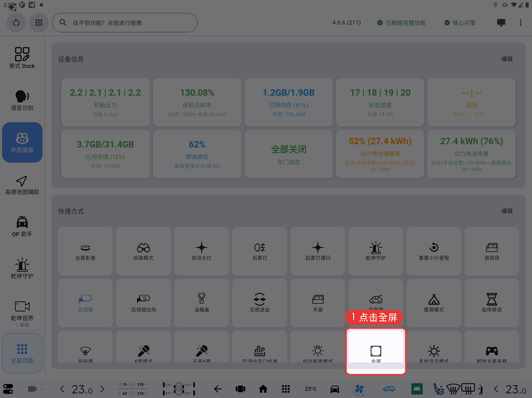Toggle the 无感进出 shortcut

pyautogui.click(x=260, y=303)
